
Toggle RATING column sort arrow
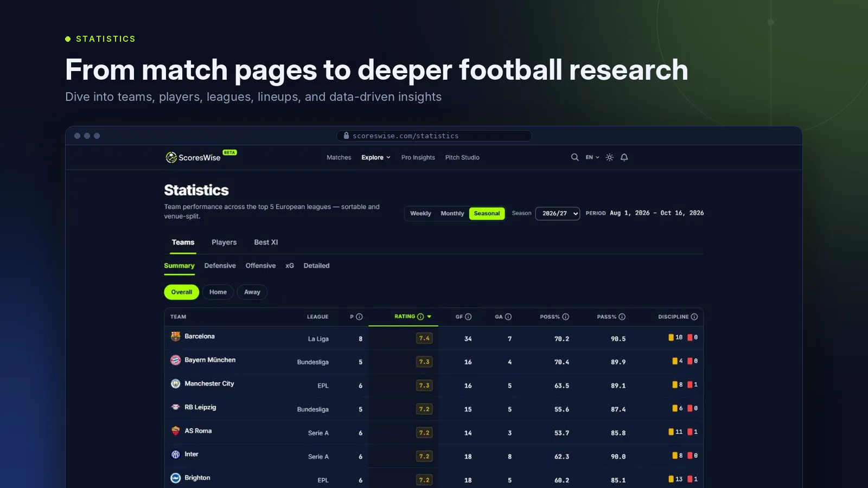tap(429, 317)
